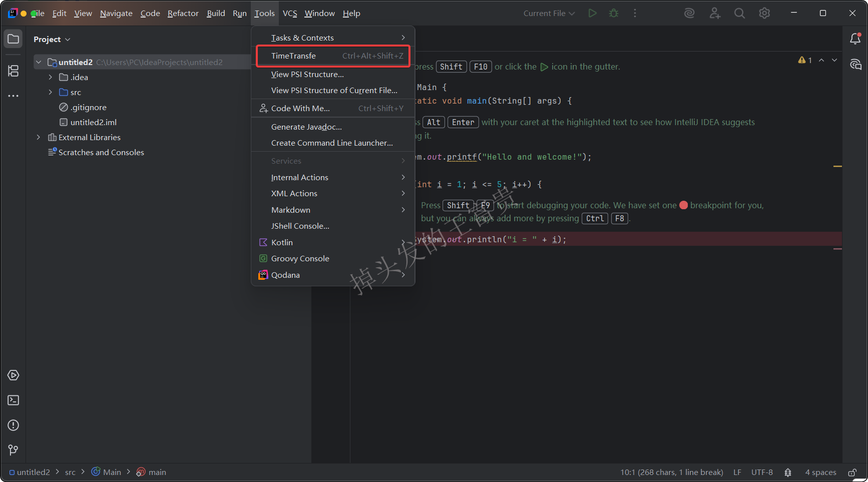Open Qodana submenu
This screenshot has height=482, width=868.
[333, 275]
